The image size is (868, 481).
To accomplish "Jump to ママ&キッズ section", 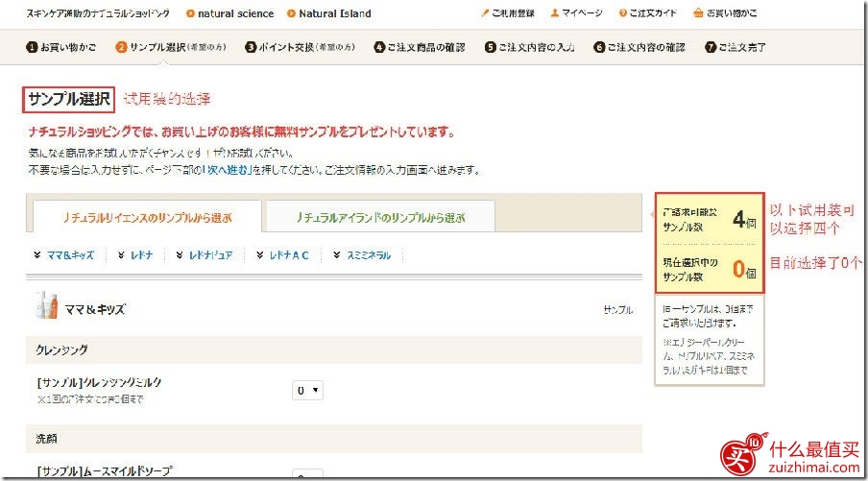I will pyautogui.click(x=70, y=255).
